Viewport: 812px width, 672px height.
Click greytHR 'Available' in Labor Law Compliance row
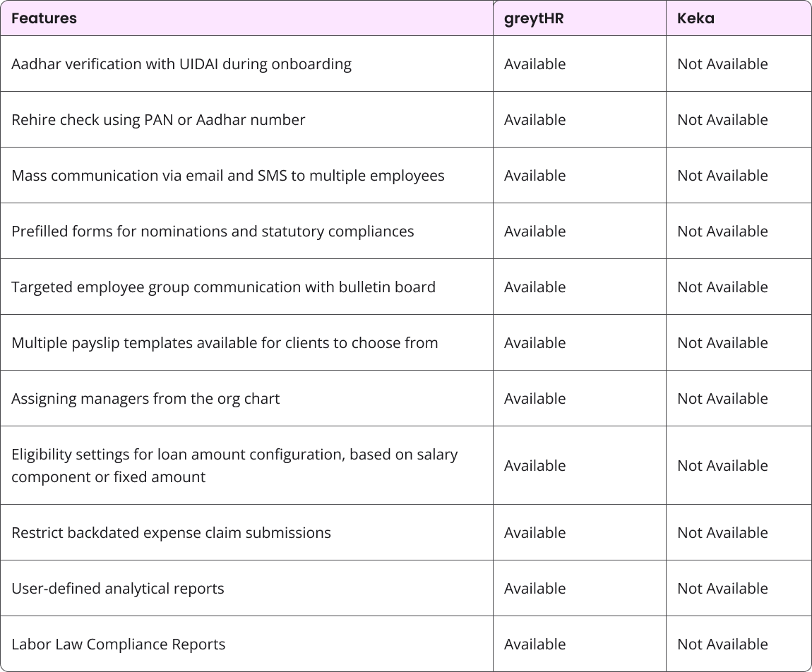coord(535,644)
